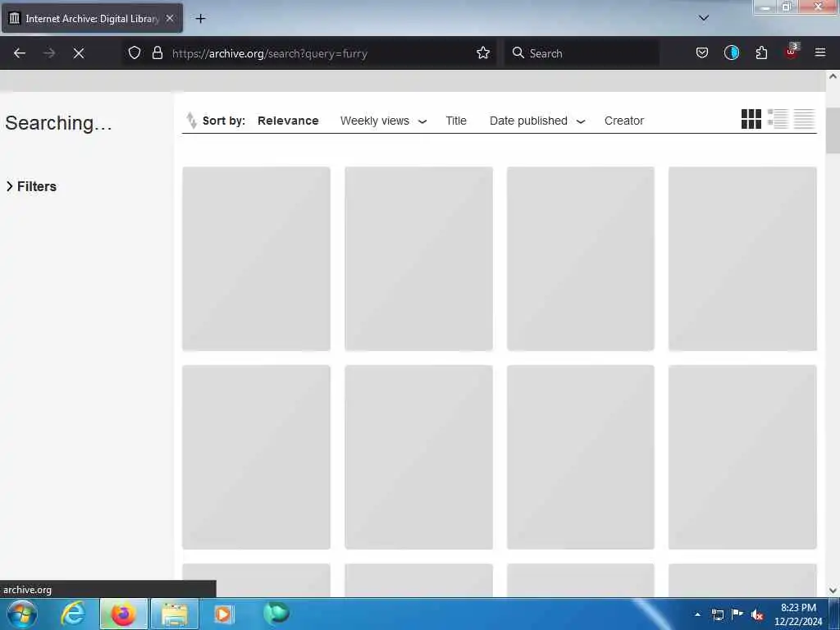The width and height of the screenshot is (840, 630).
Task: Launch Internet Explorer from taskbar
Action: (x=73, y=614)
